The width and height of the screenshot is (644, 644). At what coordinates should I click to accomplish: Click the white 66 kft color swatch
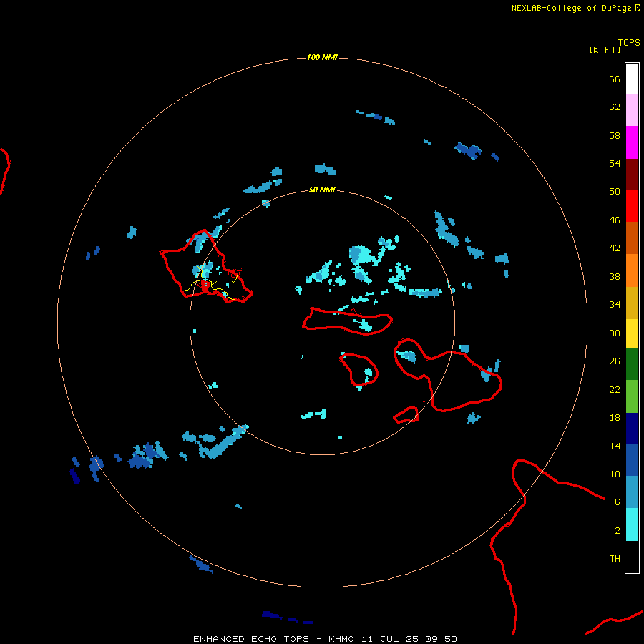tap(632, 79)
